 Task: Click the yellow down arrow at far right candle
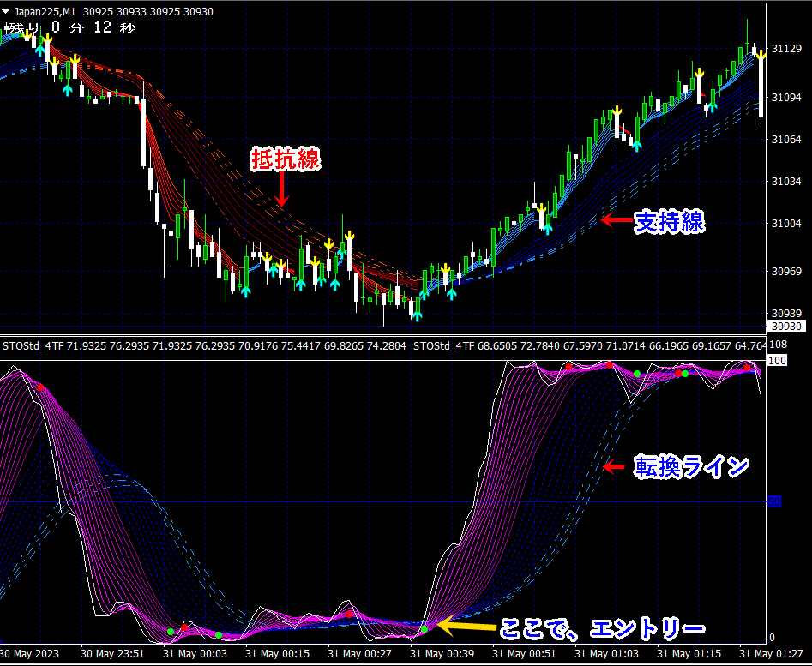[x=761, y=53]
